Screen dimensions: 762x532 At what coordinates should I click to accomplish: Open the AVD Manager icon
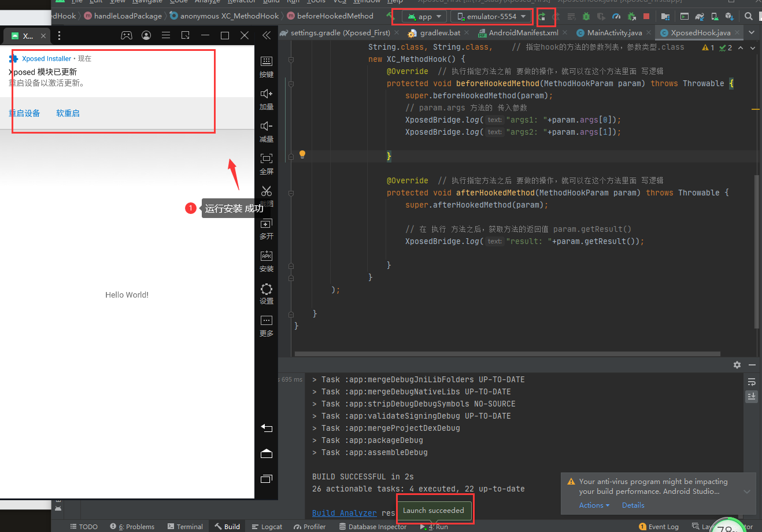715,17
